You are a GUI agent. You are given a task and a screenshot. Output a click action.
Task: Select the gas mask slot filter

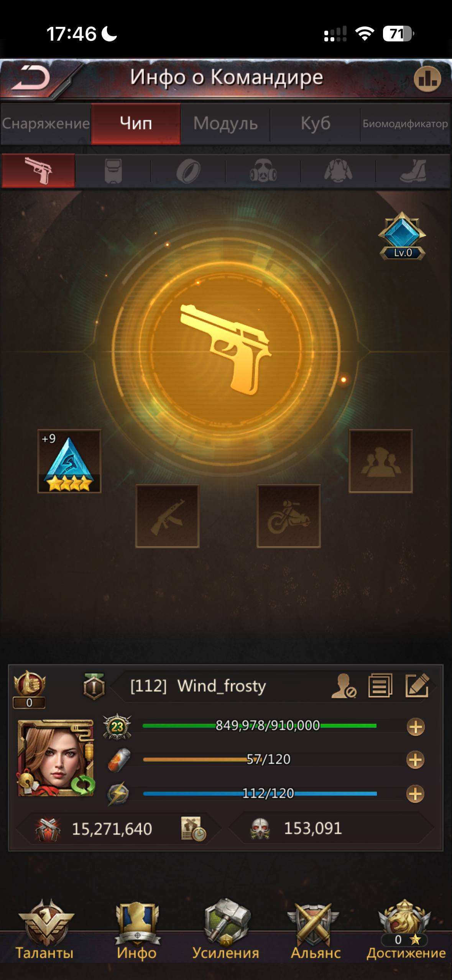pos(263,170)
